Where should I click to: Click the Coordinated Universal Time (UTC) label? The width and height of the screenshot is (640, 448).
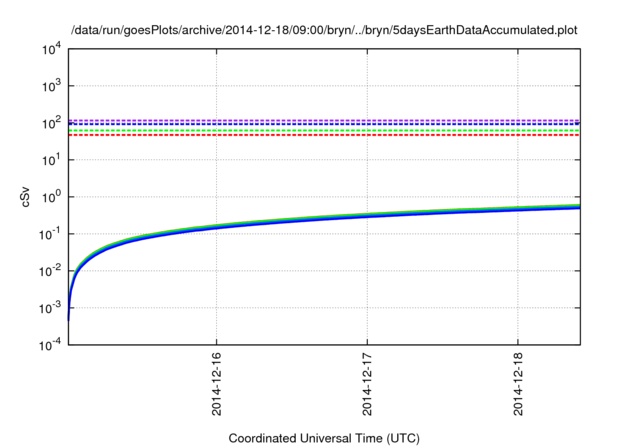pos(324,438)
